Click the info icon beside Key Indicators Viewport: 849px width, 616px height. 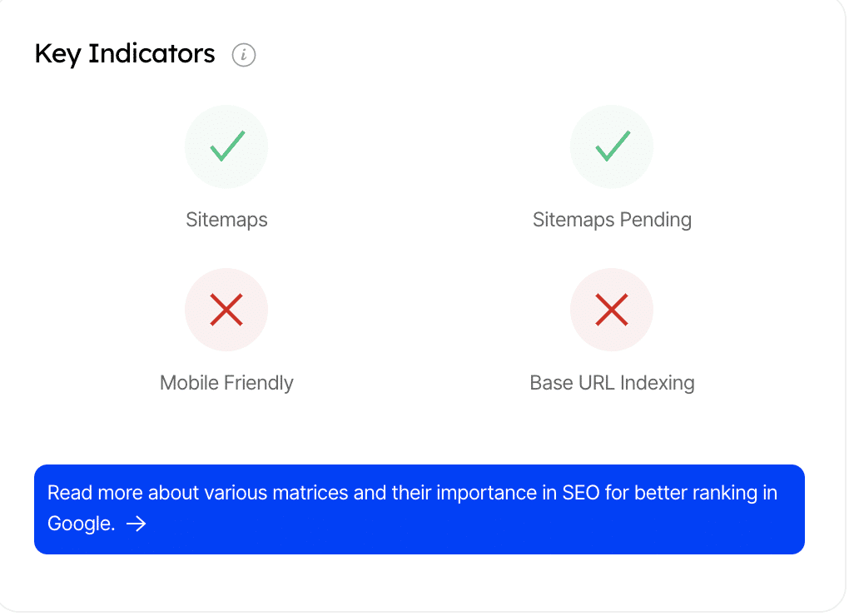pos(244,55)
